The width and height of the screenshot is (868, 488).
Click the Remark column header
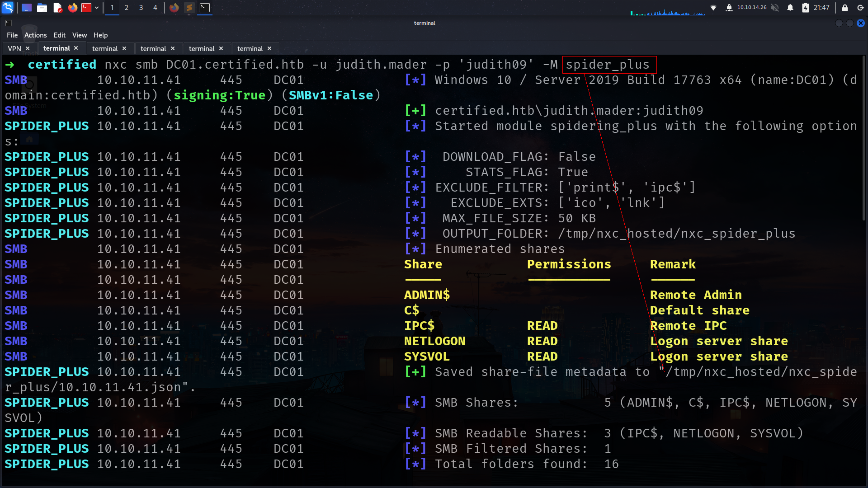(673, 264)
